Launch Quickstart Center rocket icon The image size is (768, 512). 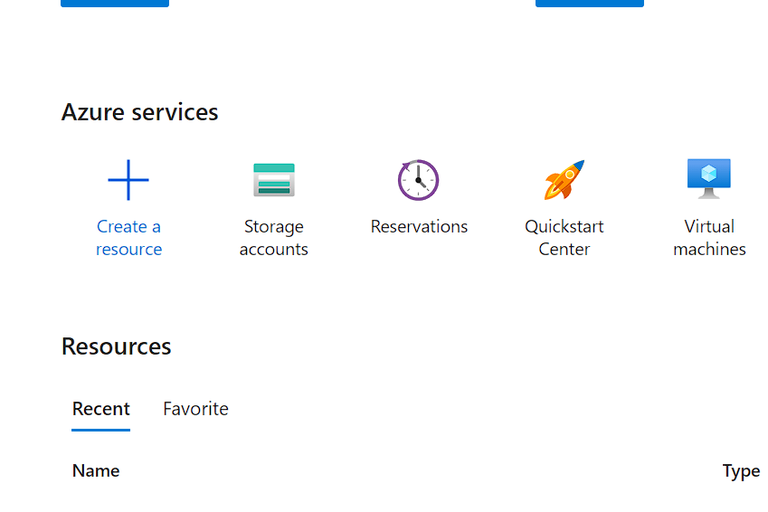[564, 180]
